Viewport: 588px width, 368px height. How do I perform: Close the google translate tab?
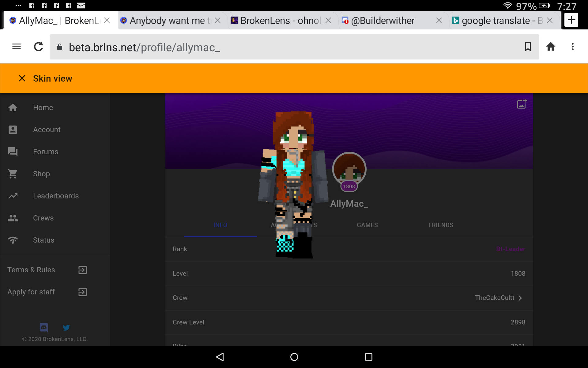[550, 20]
